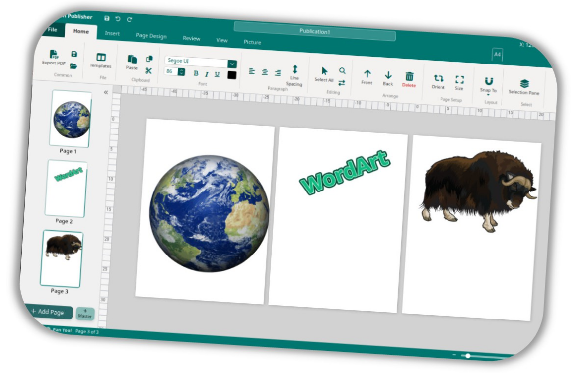Click the 'Page 3 of 3' status text
This screenshot has height=383, width=588.
pyautogui.click(x=87, y=332)
